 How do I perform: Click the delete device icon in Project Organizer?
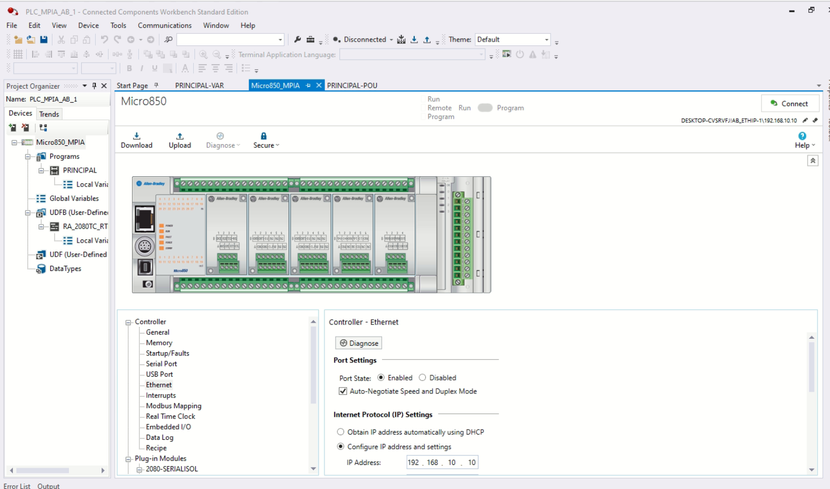click(25, 128)
